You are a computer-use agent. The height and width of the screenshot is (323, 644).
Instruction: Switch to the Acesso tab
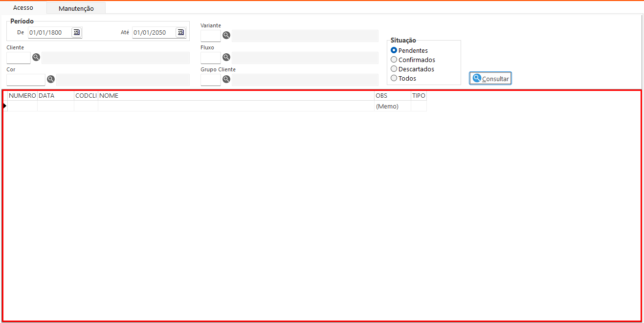[23, 8]
